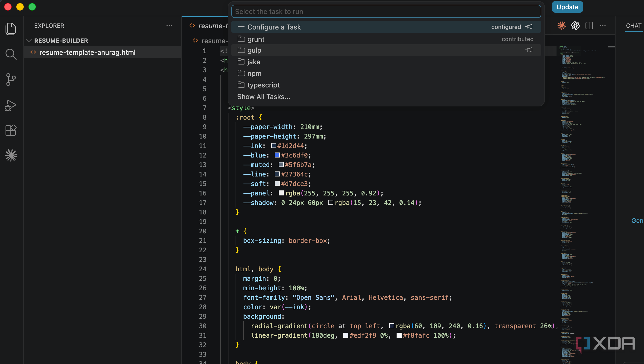
Task: Select the npm task group
Action: 386,73
